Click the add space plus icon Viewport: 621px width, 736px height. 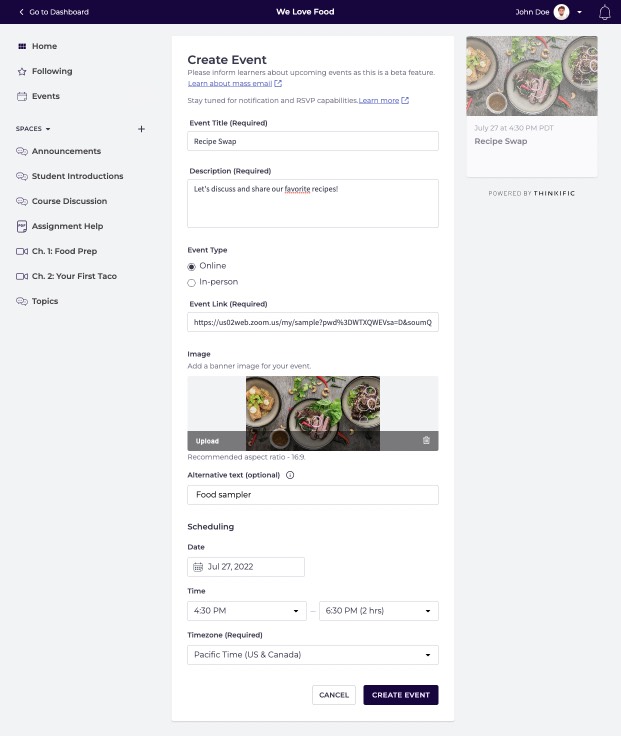[x=141, y=129]
